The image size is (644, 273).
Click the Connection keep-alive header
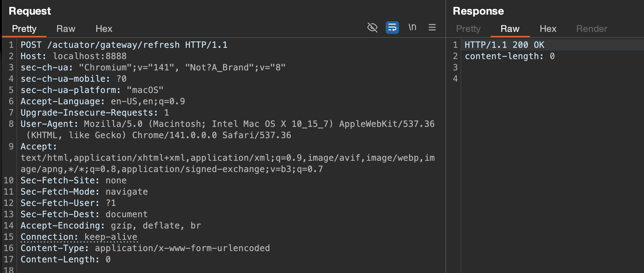click(x=79, y=237)
